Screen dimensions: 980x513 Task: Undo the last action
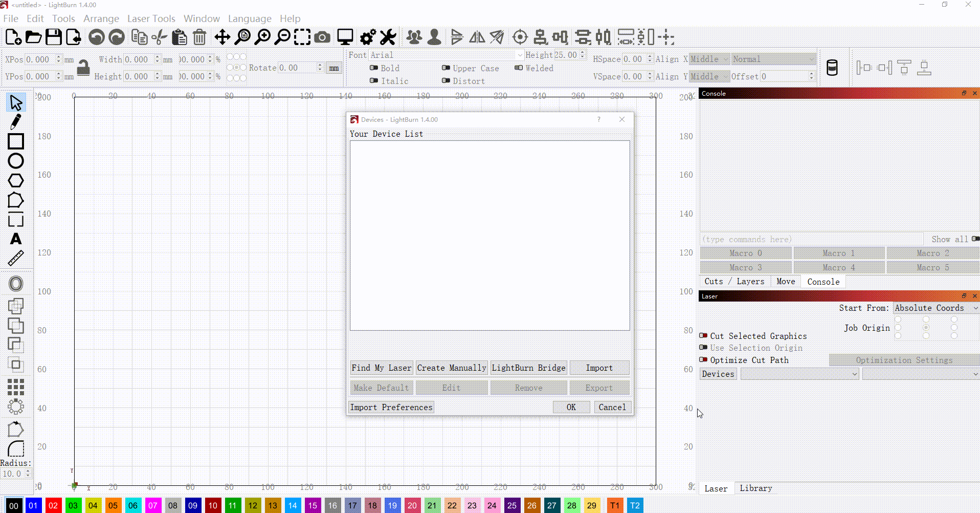(x=97, y=37)
